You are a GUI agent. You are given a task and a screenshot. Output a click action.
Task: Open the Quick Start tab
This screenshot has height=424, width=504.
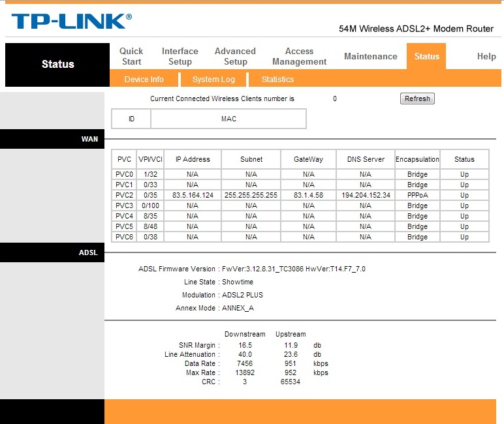point(131,56)
